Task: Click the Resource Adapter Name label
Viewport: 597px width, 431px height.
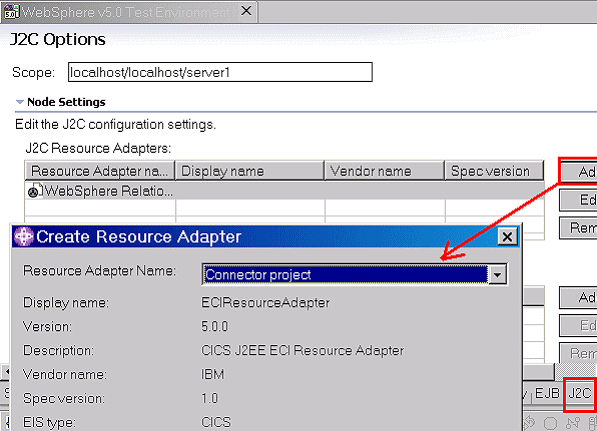Action: 99,271
